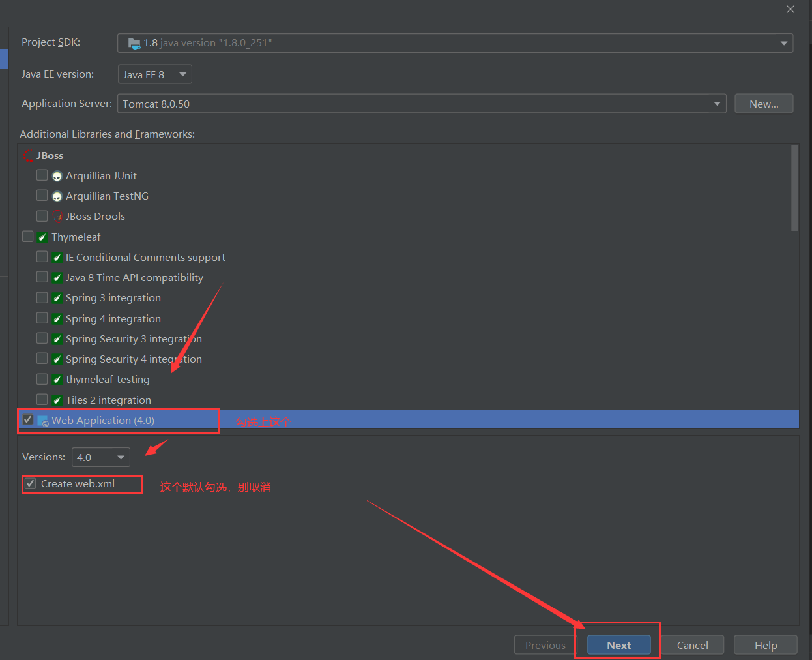Screen dimensions: 812x660
Task: Click the Help button
Action: pos(766,645)
